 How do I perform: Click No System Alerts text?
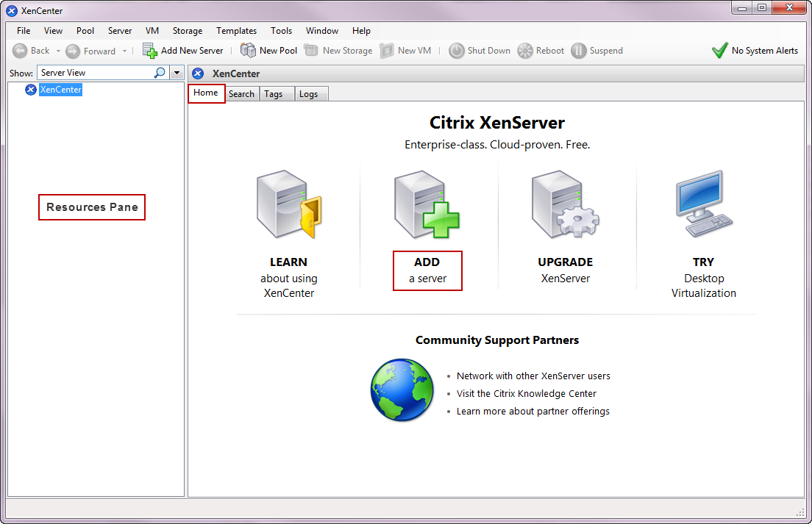[x=764, y=51]
